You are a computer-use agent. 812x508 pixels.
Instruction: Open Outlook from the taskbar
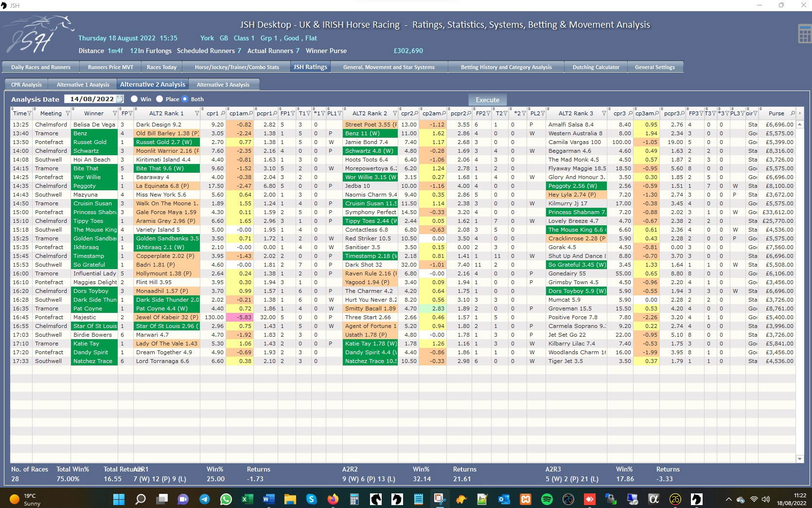click(x=504, y=499)
